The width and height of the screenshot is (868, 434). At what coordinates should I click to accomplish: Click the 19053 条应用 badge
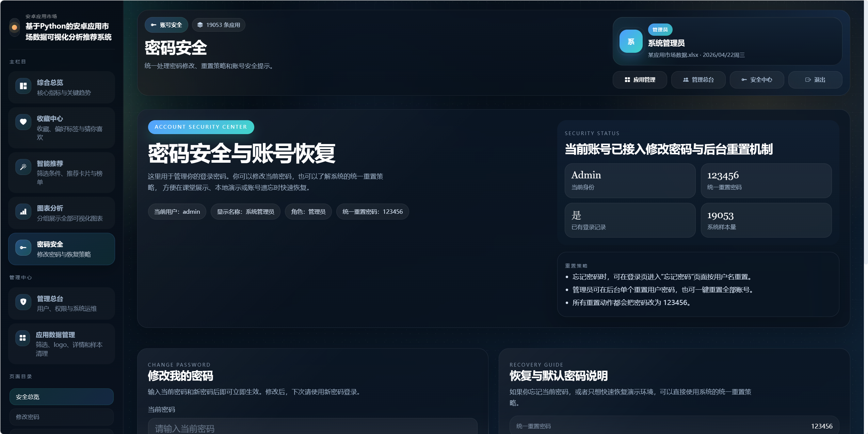[219, 25]
